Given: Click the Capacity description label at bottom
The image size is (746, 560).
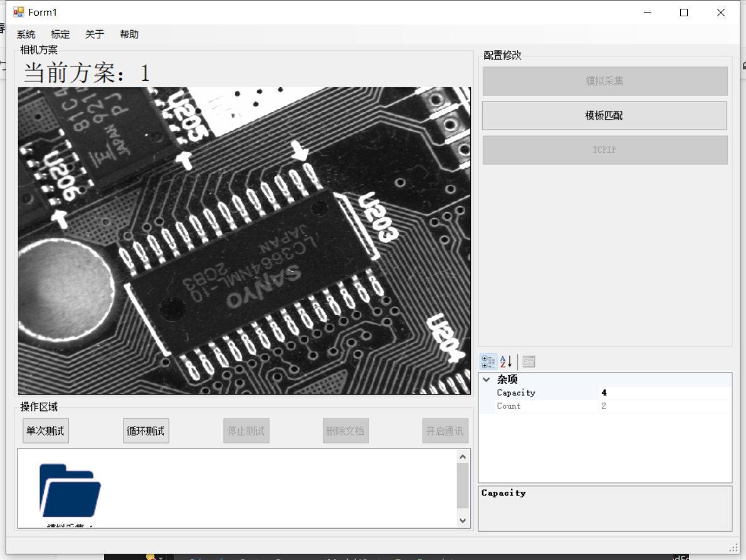Looking at the screenshot, I should (503, 493).
